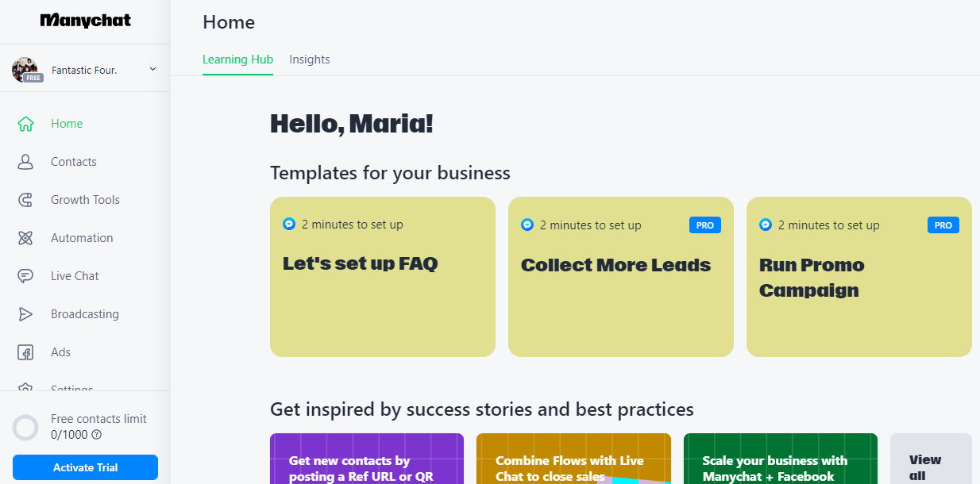Image resolution: width=980 pixels, height=484 pixels.
Task: Select the Learning Hub tab
Action: click(x=237, y=60)
